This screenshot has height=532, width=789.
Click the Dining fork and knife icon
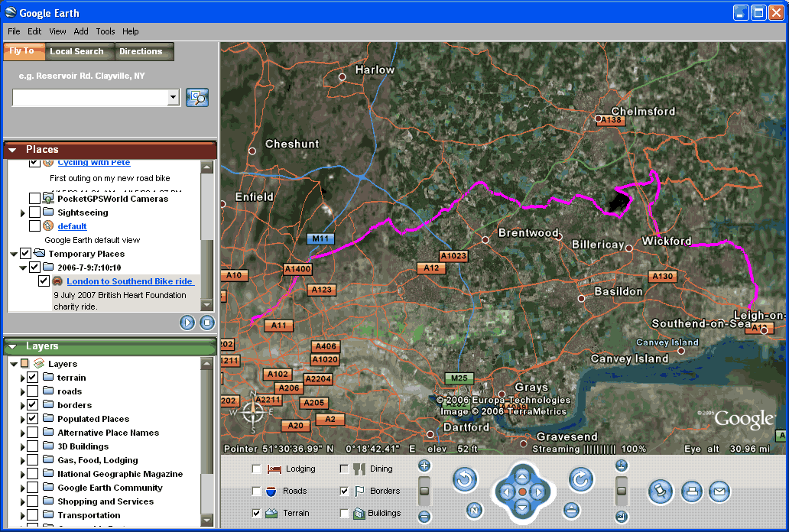click(x=359, y=469)
